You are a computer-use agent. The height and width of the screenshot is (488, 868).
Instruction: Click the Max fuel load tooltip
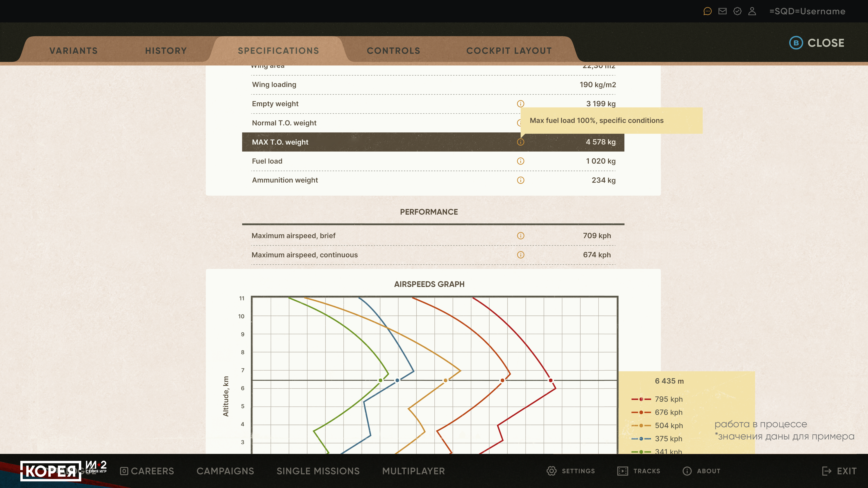tap(611, 121)
